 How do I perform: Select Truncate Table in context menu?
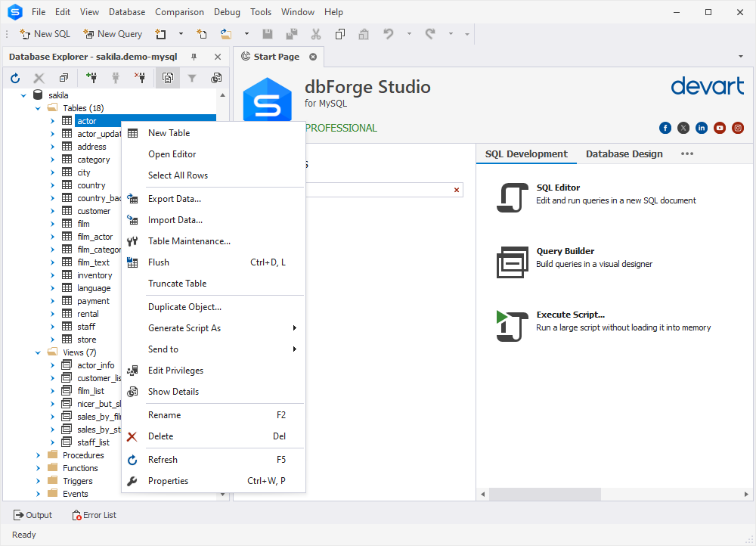pyautogui.click(x=177, y=284)
